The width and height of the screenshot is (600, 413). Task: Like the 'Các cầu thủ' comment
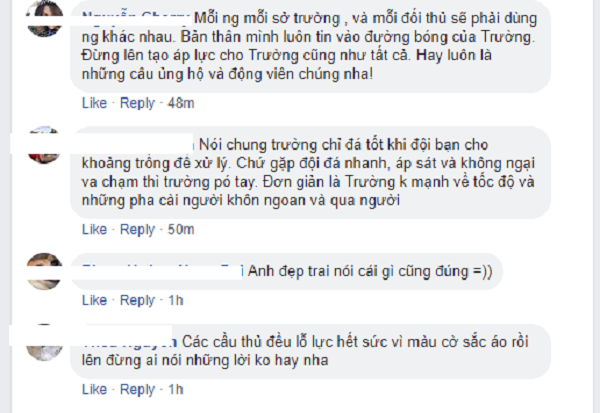tap(94, 389)
